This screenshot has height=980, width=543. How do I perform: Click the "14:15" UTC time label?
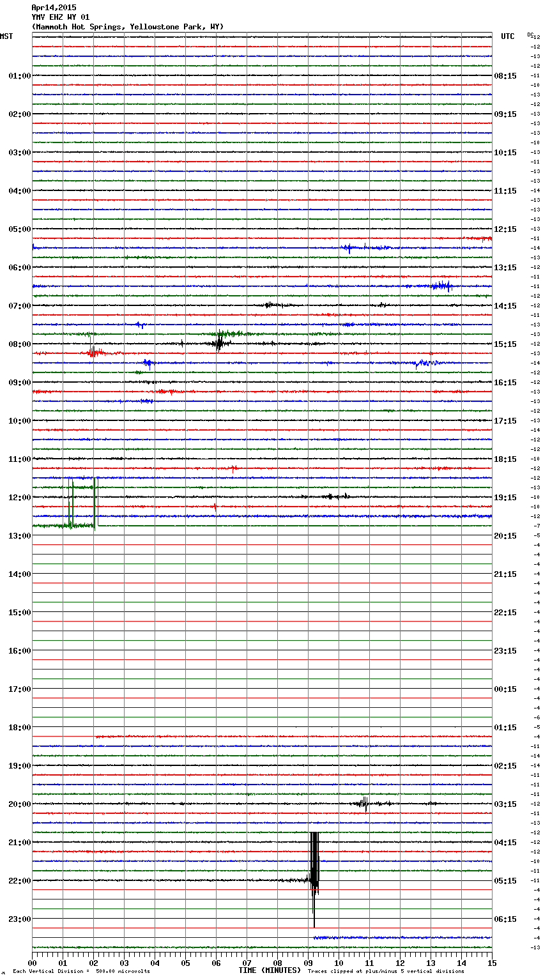(505, 306)
